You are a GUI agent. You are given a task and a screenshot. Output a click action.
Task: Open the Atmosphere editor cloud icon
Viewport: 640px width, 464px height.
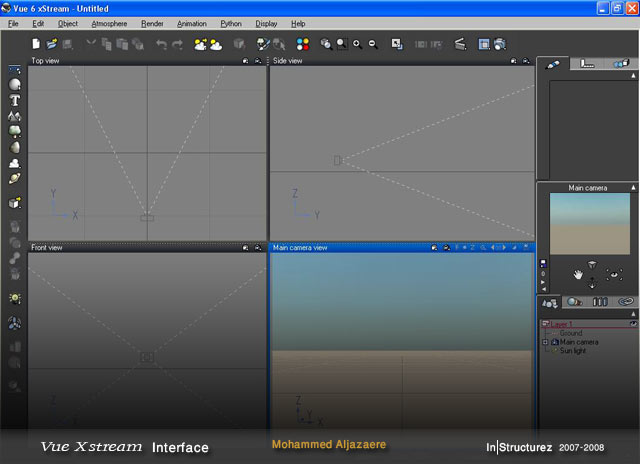pos(216,44)
